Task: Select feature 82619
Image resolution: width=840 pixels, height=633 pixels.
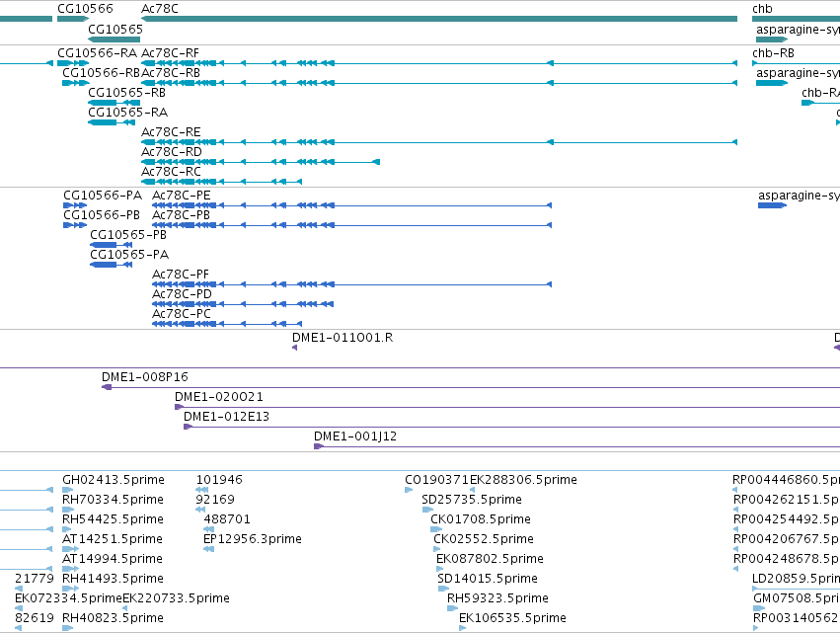Action: [x=18, y=628]
